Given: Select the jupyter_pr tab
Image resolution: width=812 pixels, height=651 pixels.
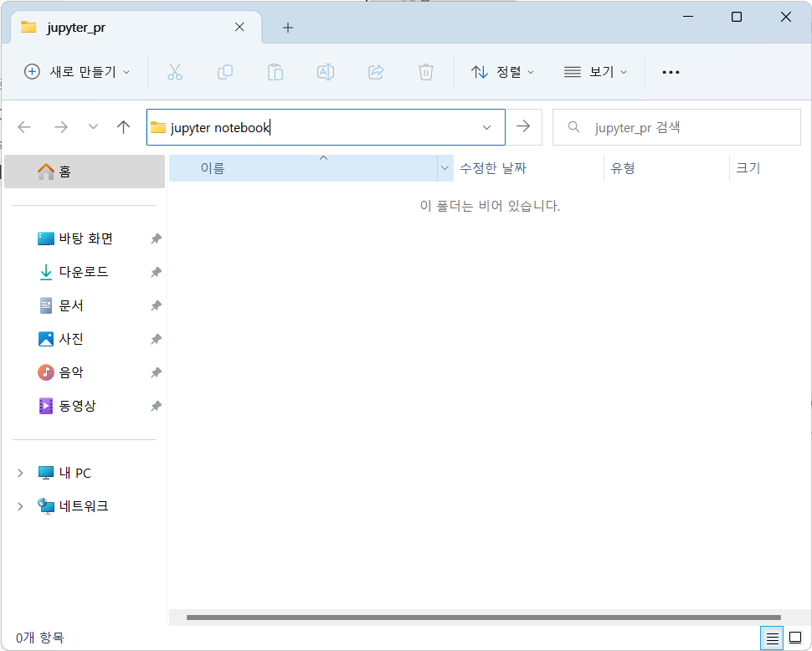Looking at the screenshot, I should [126, 28].
